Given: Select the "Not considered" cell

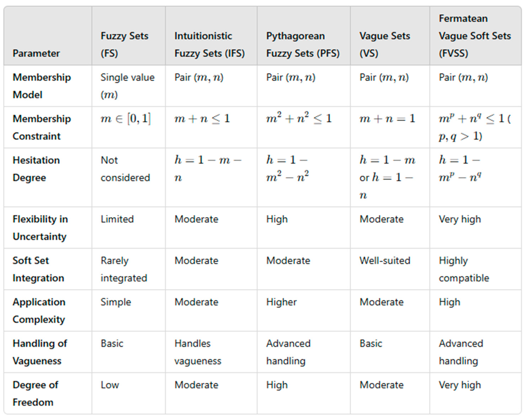Looking at the screenshot, I should coord(125,169).
